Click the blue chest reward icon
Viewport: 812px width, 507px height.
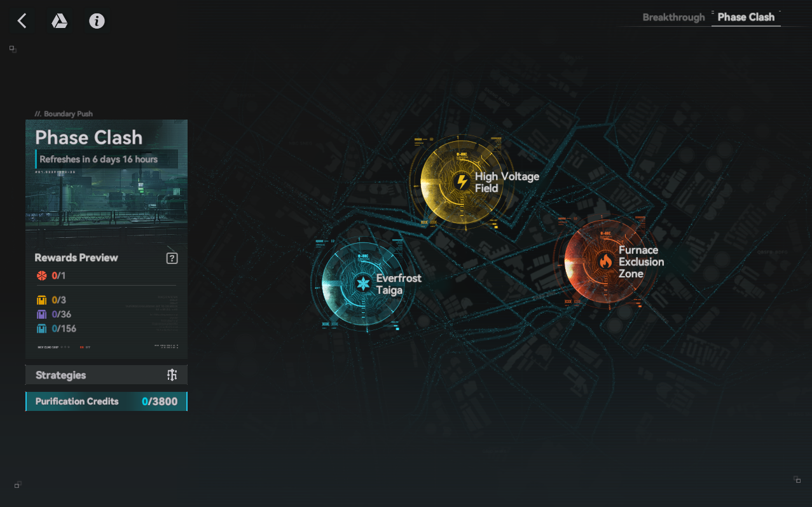tap(42, 329)
